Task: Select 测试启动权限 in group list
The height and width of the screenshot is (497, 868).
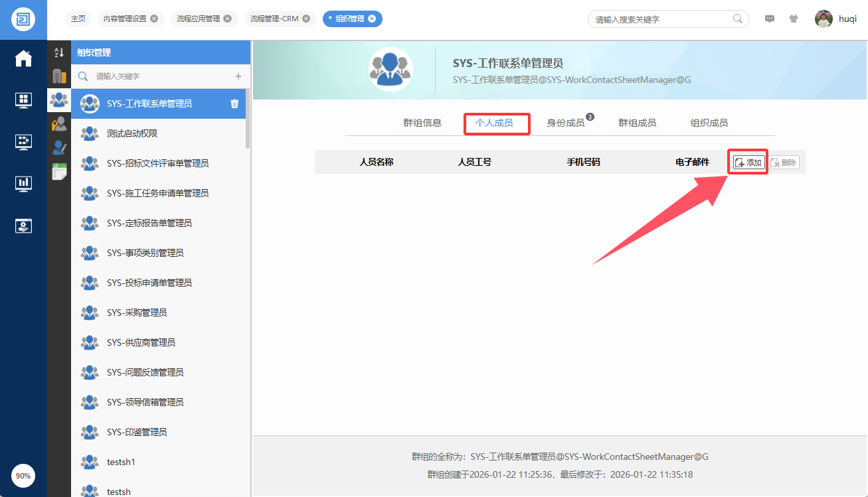Action: 131,133
